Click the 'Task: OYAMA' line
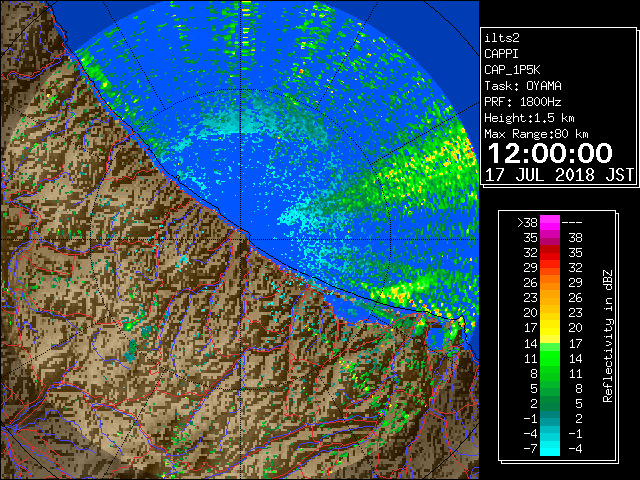This screenshot has width=640, height=480. pyautogui.click(x=523, y=86)
